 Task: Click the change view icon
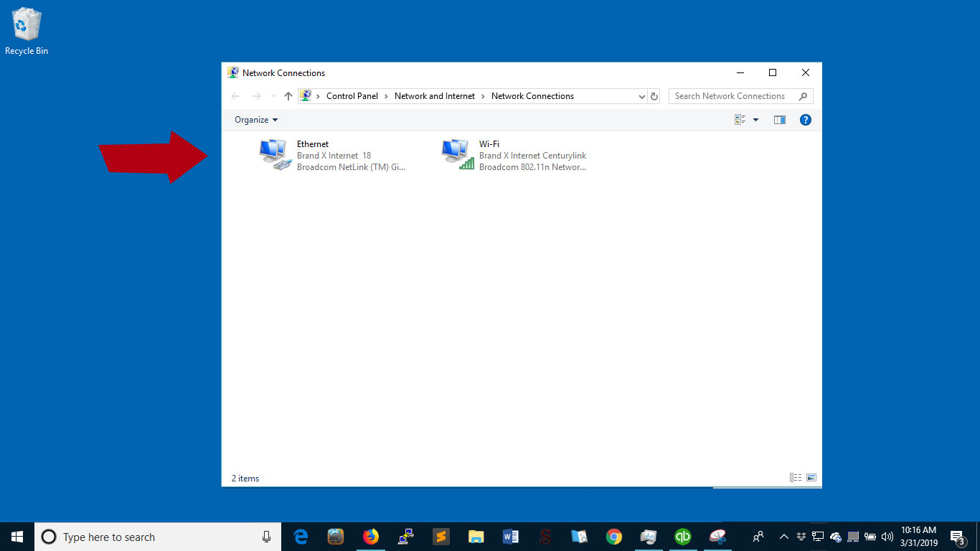point(740,120)
